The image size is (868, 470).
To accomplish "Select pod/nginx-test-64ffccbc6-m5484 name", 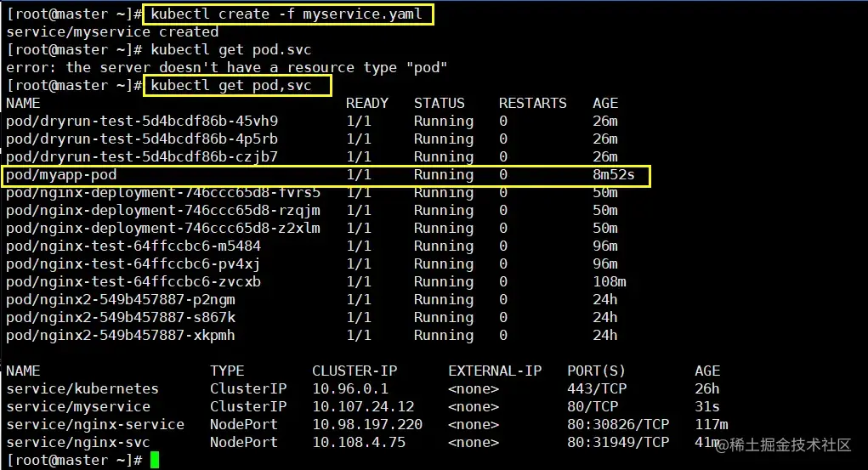I will pos(133,246).
